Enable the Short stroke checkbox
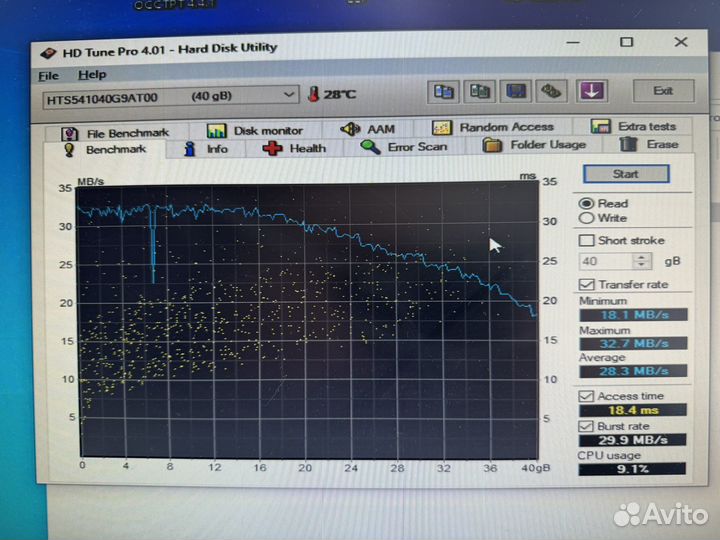720x540 pixels. [x=586, y=241]
